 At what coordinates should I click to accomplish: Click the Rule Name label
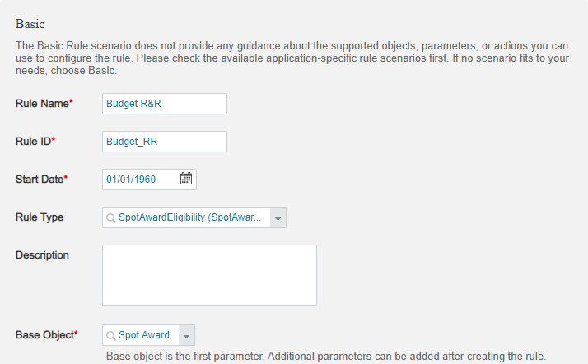click(x=44, y=104)
